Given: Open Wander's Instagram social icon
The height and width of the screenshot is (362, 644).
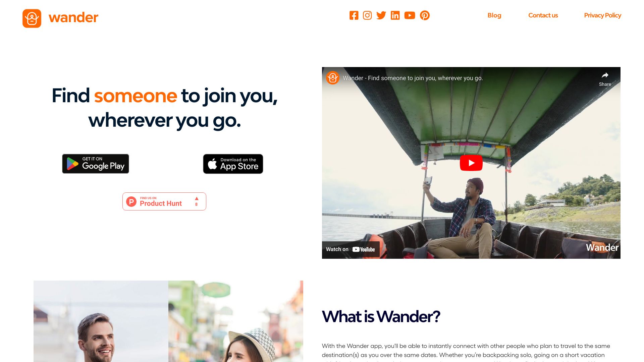Looking at the screenshot, I should (x=368, y=15).
